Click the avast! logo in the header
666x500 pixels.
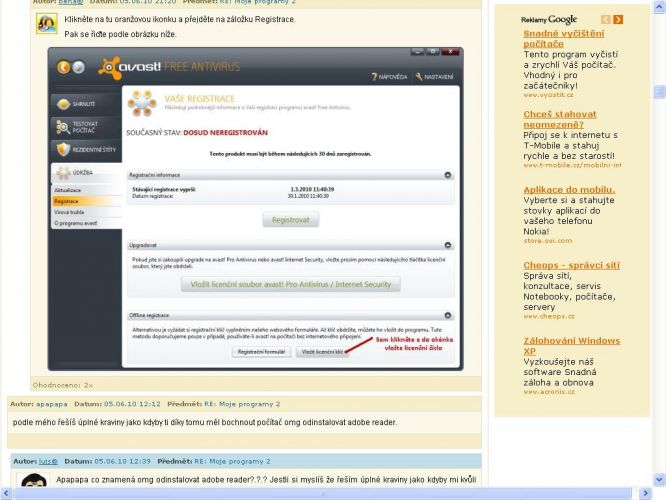click(x=130, y=67)
